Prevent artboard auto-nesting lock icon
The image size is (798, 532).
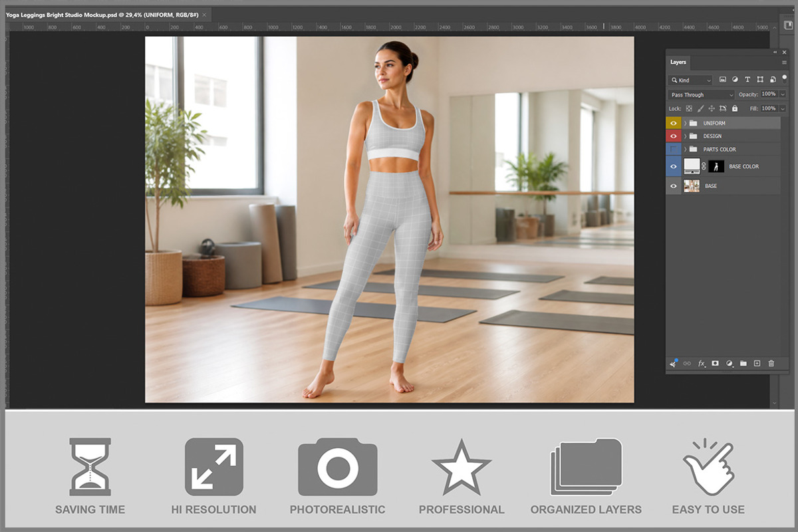(723, 108)
